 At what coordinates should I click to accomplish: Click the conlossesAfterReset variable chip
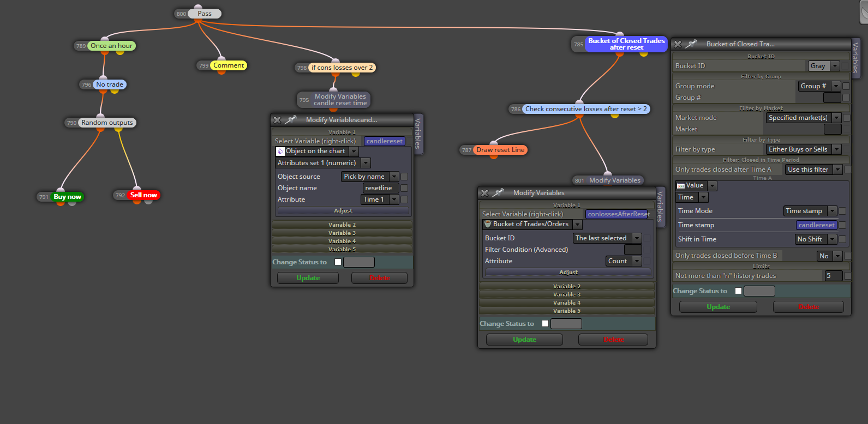pyautogui.click(x=617, y=214)
